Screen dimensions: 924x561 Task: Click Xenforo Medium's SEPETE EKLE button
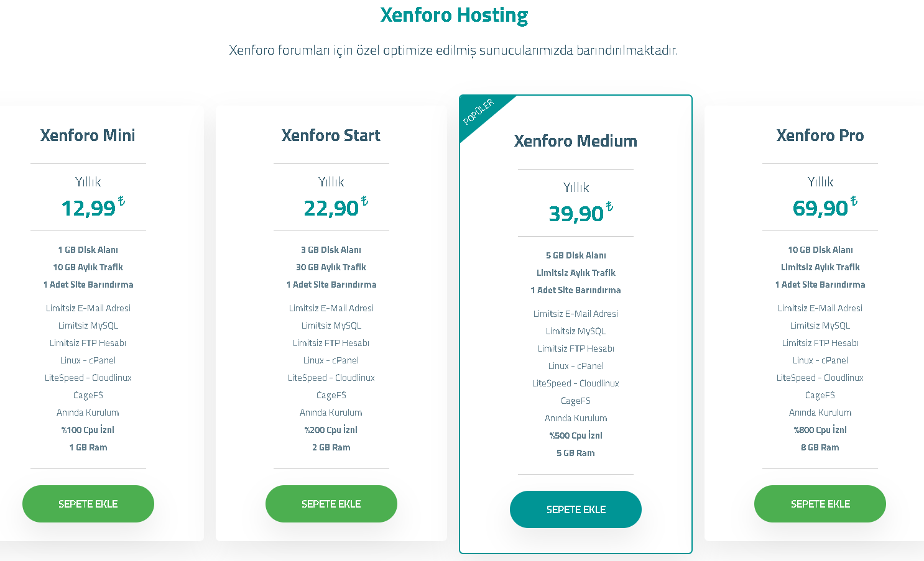(x=576, y=509)
